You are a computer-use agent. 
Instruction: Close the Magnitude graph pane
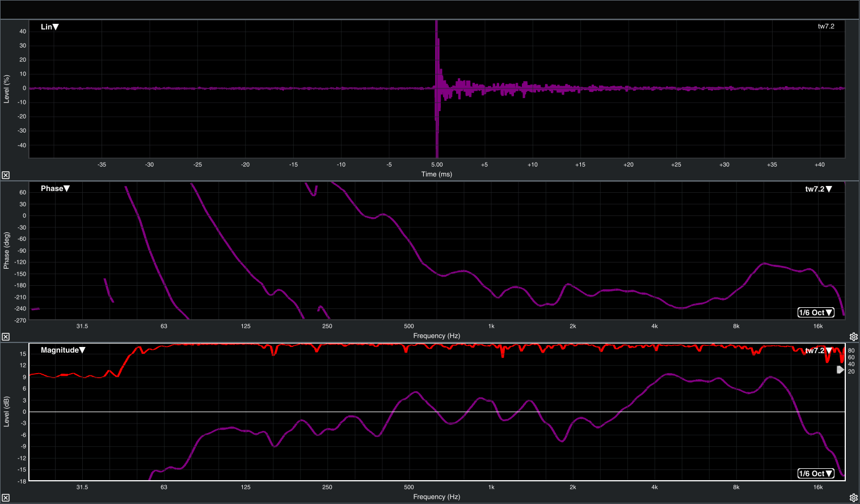(6, 498)
